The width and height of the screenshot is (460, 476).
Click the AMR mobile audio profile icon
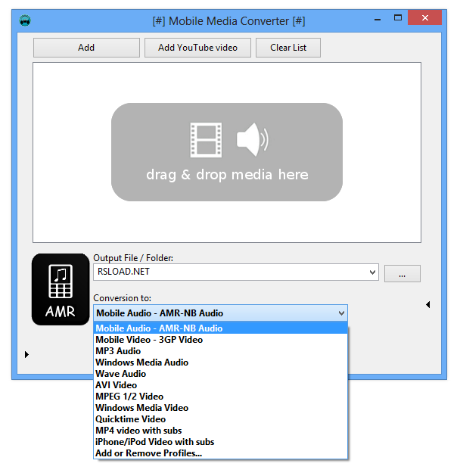(x=61, y=289)
